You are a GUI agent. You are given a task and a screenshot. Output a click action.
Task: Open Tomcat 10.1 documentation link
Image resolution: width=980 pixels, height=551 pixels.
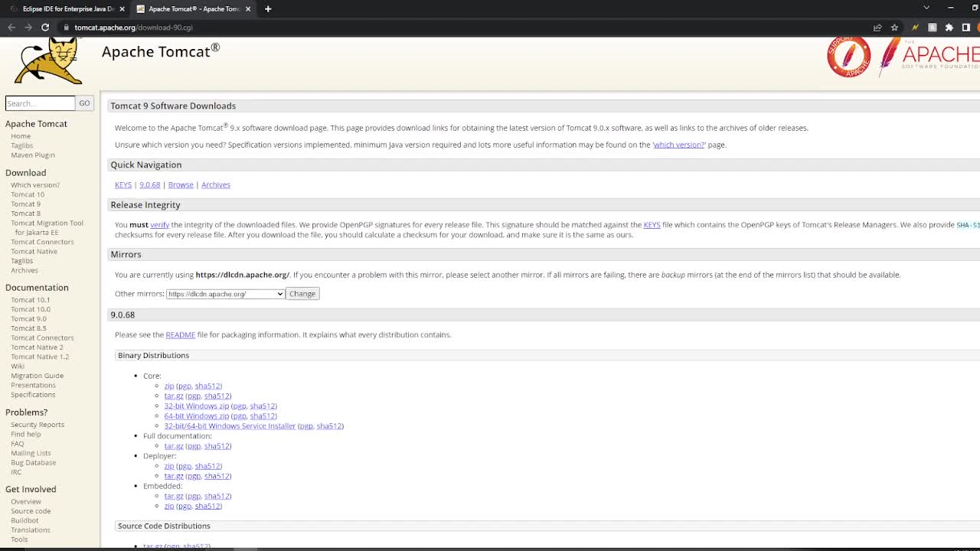(31, 300)
